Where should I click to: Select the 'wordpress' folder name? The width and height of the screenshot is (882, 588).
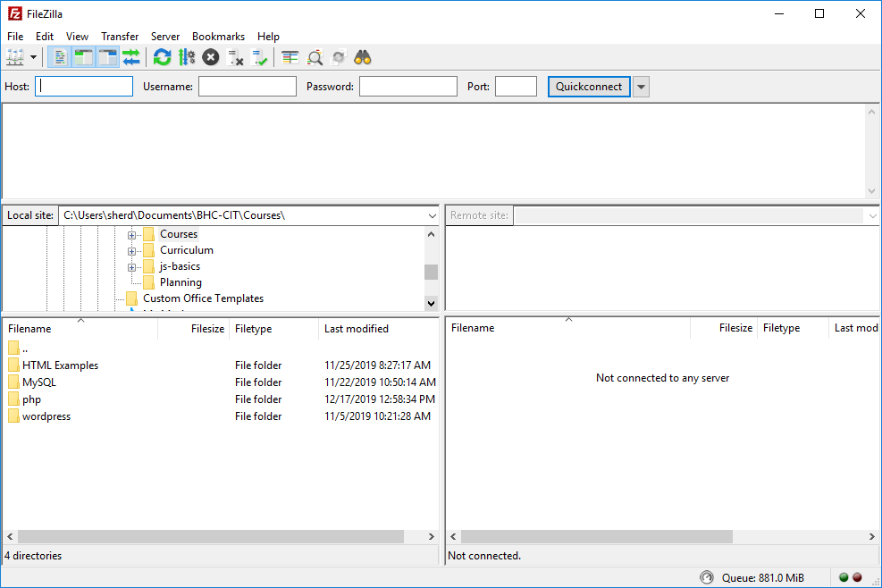point(46,416)
